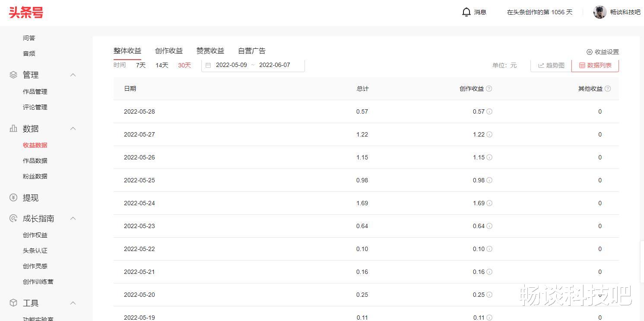
Task: Keep 30天 filter selected
Action: click(184, 65)
